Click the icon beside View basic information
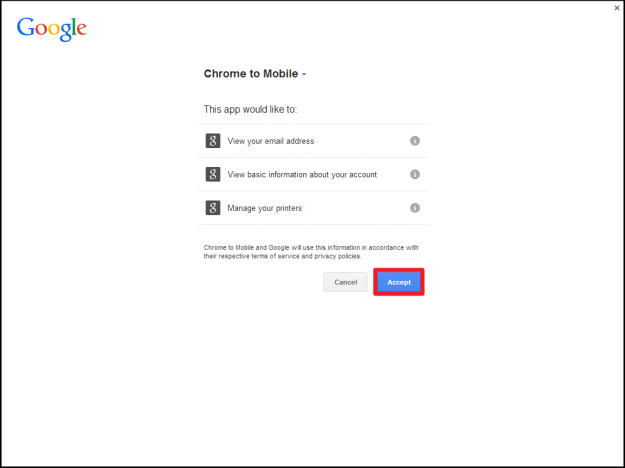 click(213, 174)
